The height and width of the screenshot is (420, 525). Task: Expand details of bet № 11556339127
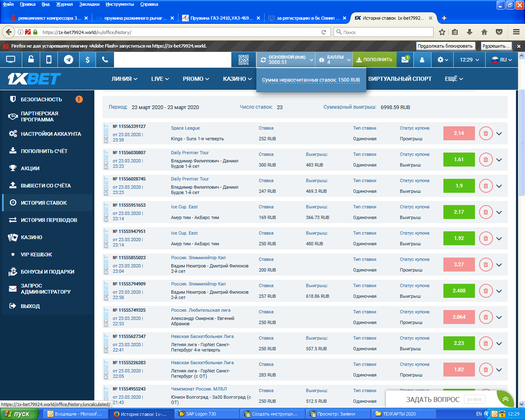click(499, 134)
